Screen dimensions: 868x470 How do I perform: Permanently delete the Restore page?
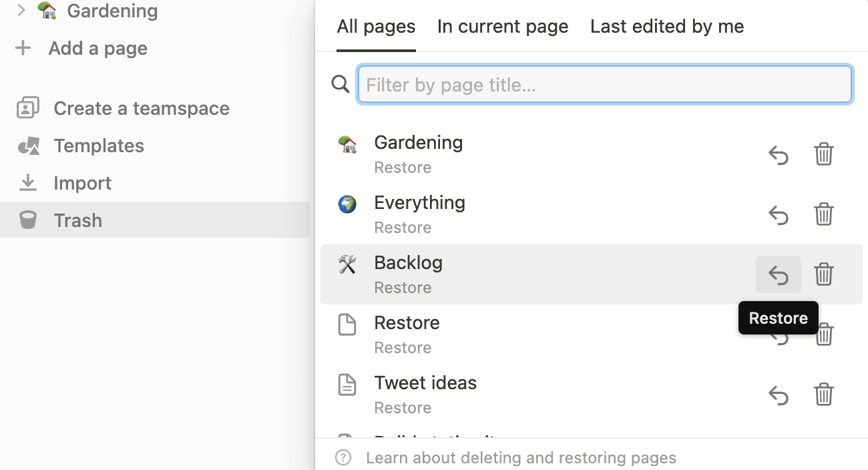pos(823,334)
